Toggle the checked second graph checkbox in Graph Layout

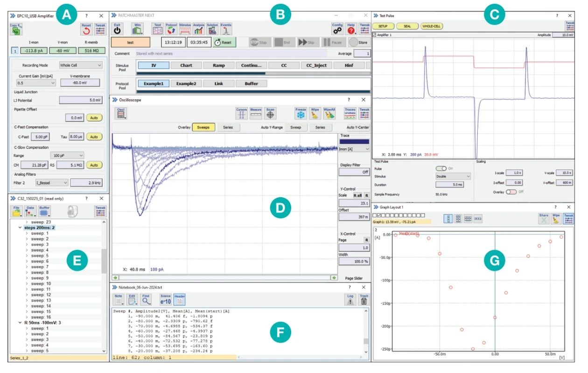[x=380, y=215]
